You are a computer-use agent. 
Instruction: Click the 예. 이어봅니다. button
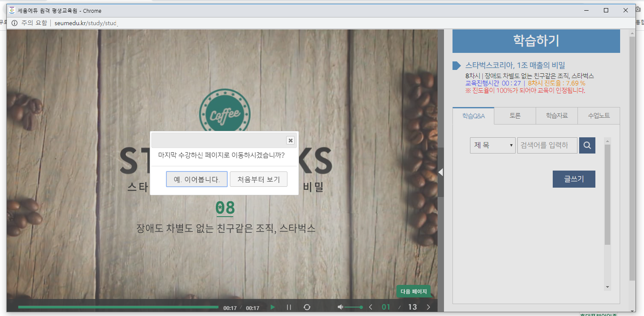click(x=197, y=180)
